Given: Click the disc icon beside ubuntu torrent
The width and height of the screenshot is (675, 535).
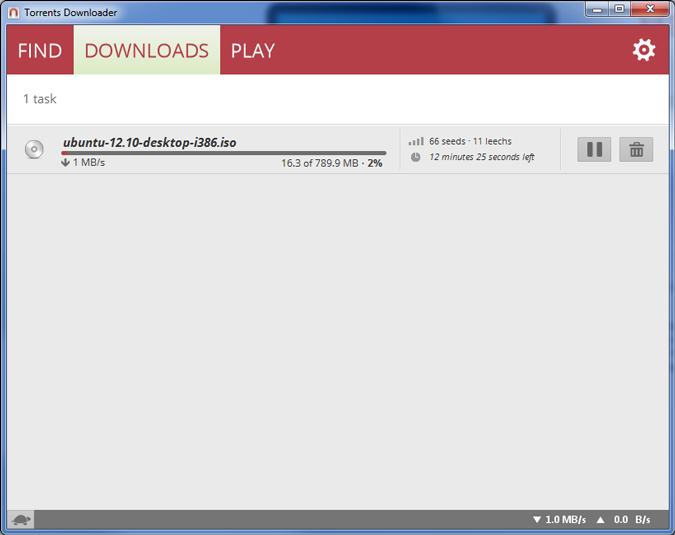Looking at the screenshot, I should coord(35,150).
